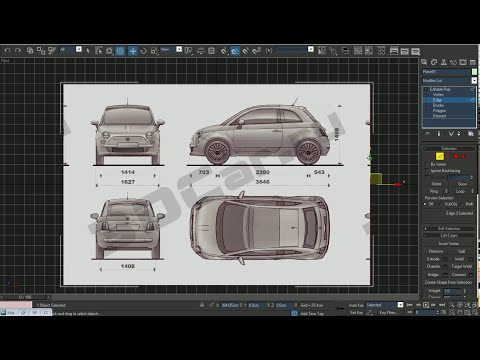Select the Link tool icon
This screenshot has width=480, height=360.
pyautogui.click(x=30, y=50)
